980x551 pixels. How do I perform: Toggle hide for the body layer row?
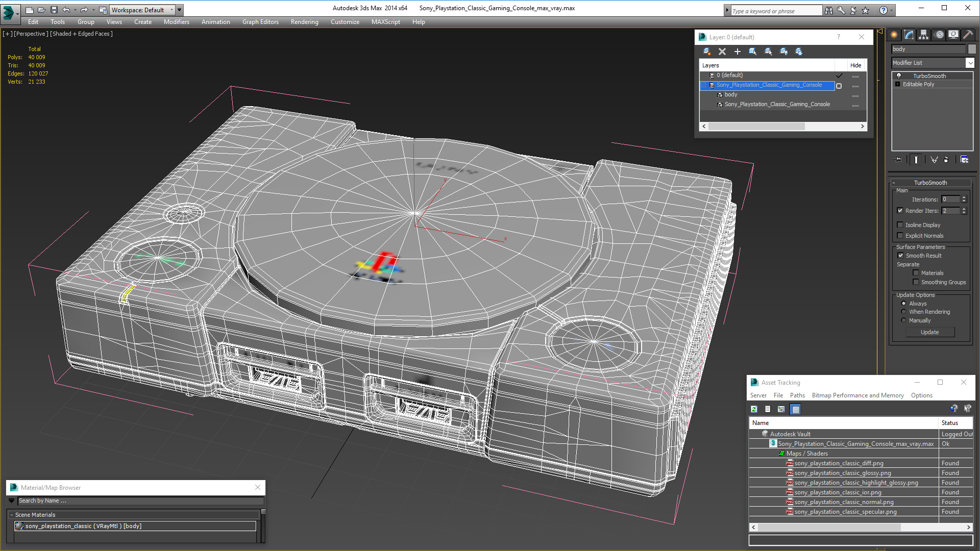(855, 95)
